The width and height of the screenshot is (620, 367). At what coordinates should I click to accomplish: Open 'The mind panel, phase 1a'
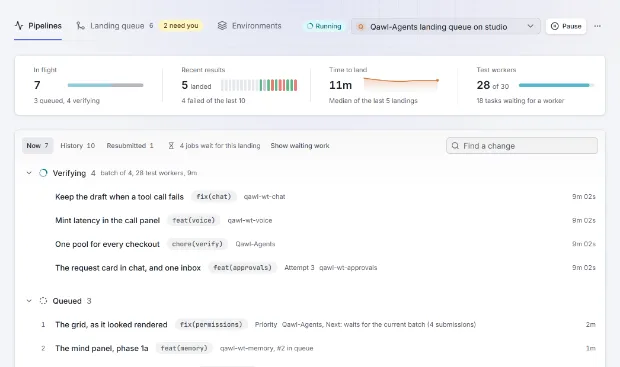[x=102, y=348]
